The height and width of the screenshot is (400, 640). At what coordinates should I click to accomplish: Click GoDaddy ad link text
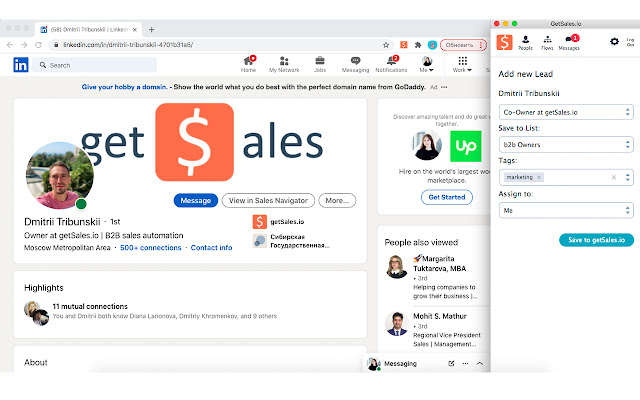click(x=124, y=87)
